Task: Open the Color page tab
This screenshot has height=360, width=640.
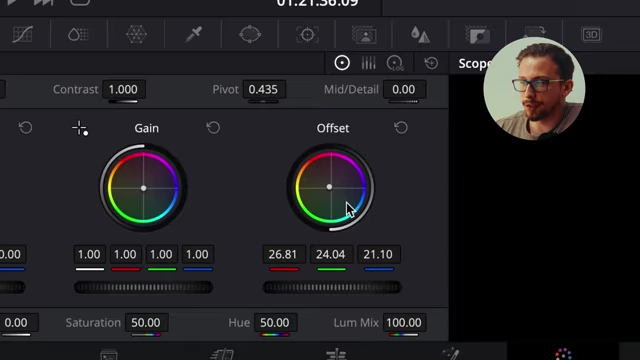Action: pyautogui.click(x=563, y=354)
